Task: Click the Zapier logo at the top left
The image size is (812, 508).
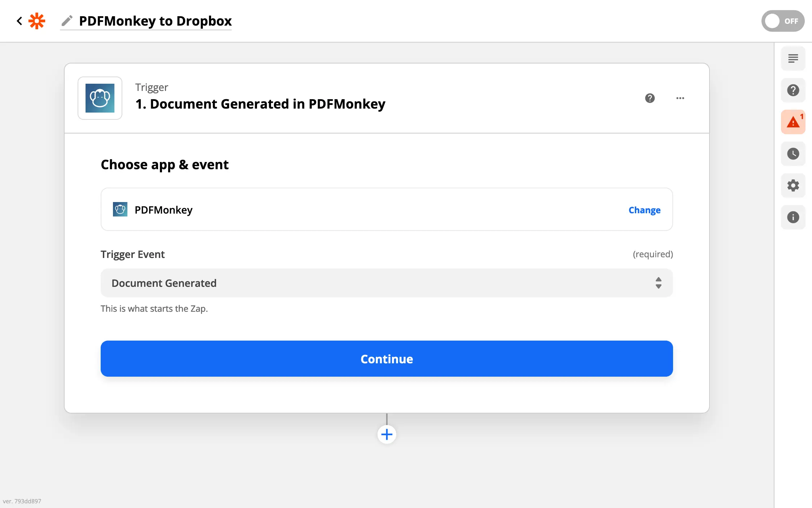Action: [x=37, y=21]
